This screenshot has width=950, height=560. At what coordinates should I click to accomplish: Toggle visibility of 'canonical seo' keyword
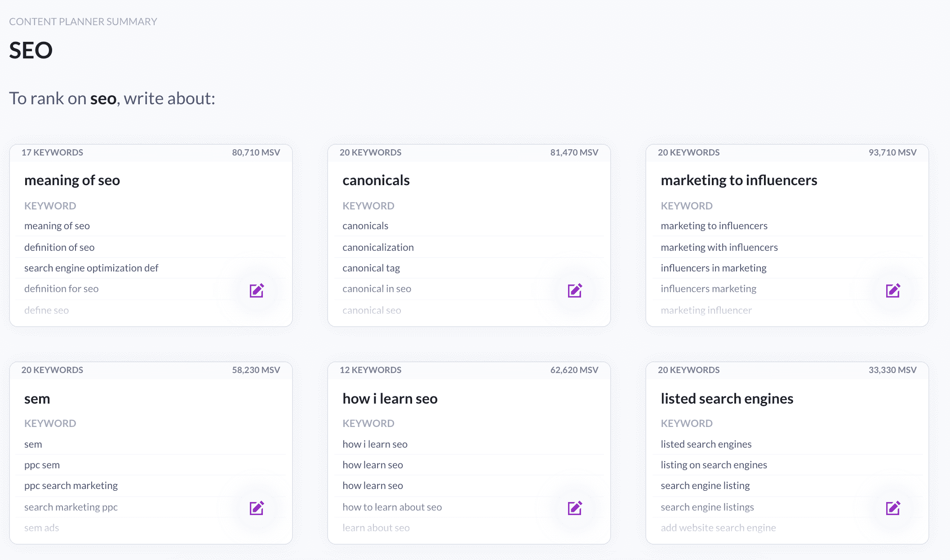[x=371, y=309]
